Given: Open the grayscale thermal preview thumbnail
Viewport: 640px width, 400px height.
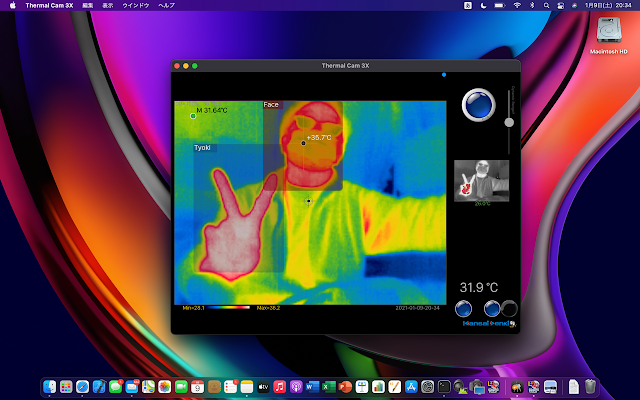Looking at the screenshot, I should [x=482, y=180].
